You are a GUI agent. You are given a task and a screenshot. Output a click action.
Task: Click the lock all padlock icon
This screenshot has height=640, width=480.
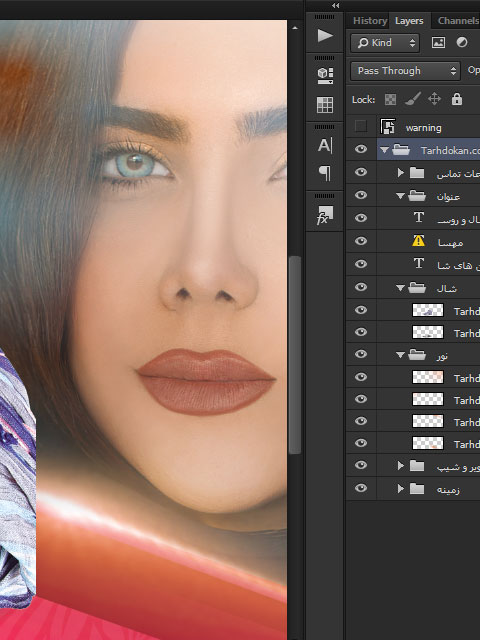coord(457,99)
